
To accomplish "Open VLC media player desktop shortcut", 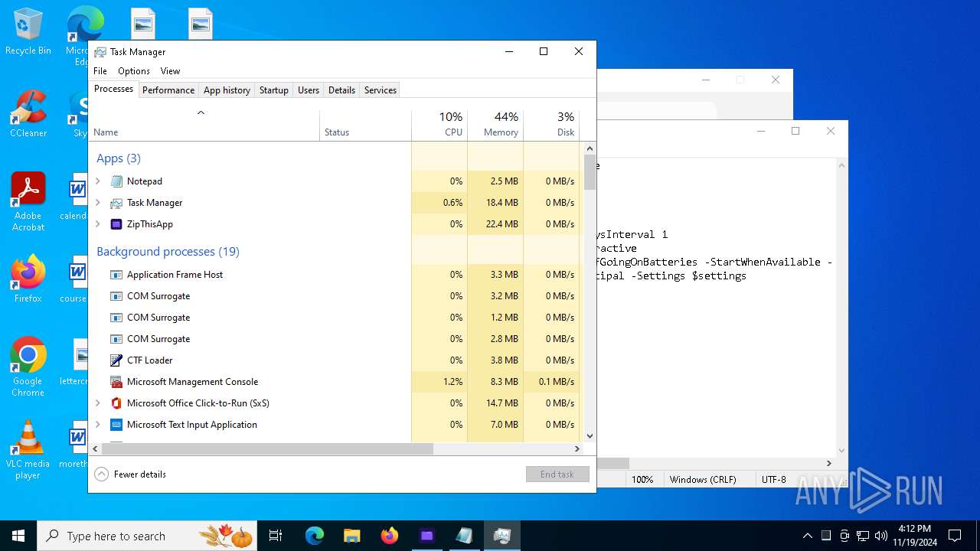I will click(x=28, y=450).
